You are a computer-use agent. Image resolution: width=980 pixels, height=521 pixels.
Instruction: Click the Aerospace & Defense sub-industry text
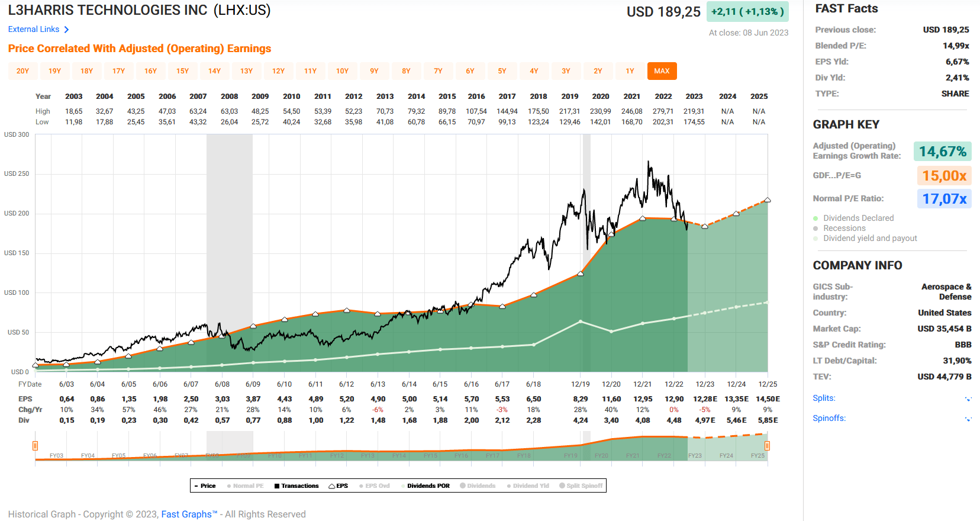coord(946,292)
